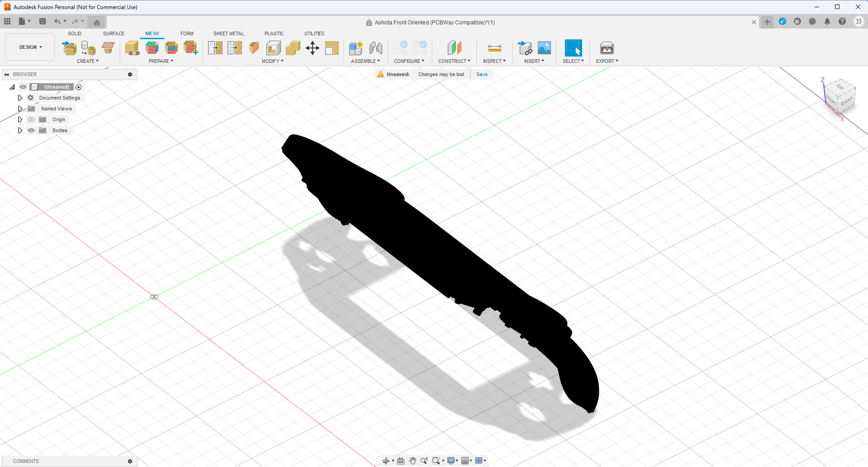Select the Tessellate tool icon

pos(88,48)
